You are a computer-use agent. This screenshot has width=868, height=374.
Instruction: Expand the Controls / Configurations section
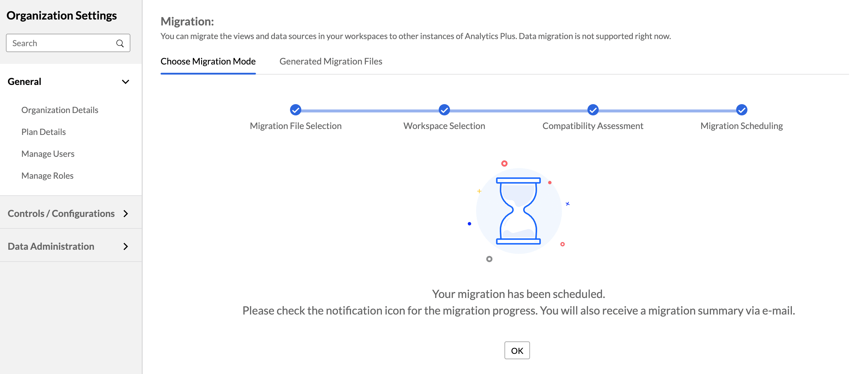125,213
